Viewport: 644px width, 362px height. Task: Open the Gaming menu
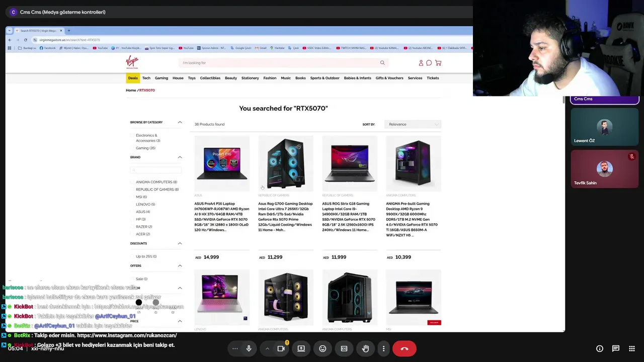(162, 78)
